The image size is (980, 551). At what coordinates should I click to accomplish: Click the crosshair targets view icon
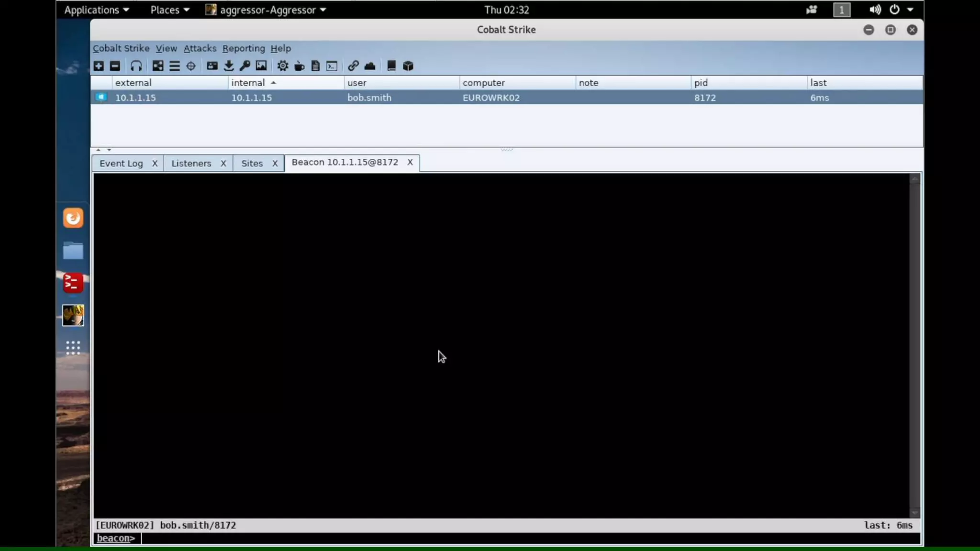click(191, 66)
